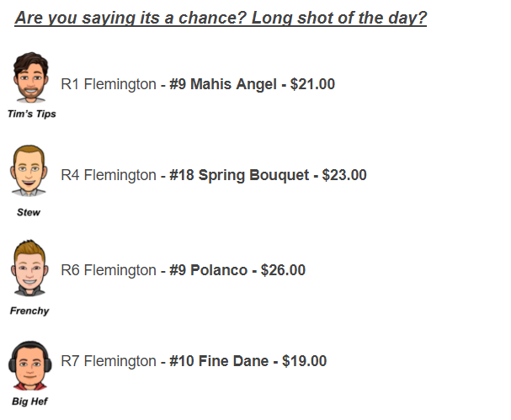
Task: Click the $26.00 odds price
Action: pyautogui.click(x=283, y=270)
